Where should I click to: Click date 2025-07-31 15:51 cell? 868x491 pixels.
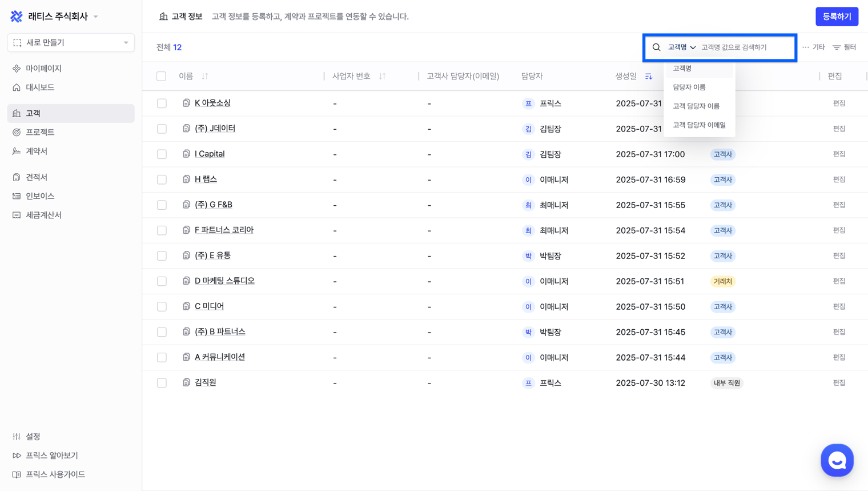650,281
